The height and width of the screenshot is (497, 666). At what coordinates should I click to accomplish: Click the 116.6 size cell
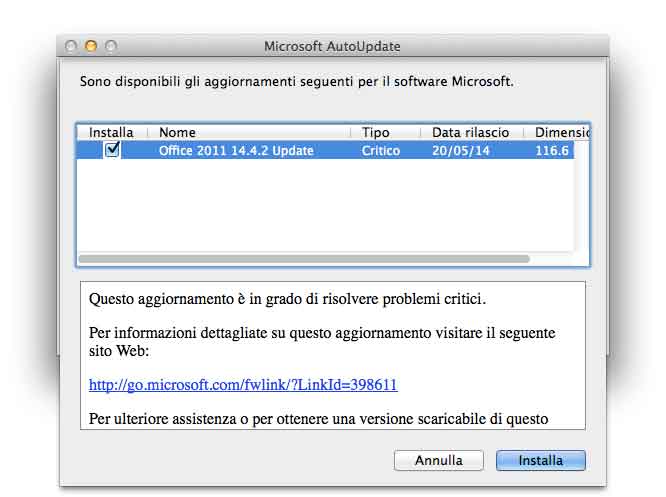(552, 151)
